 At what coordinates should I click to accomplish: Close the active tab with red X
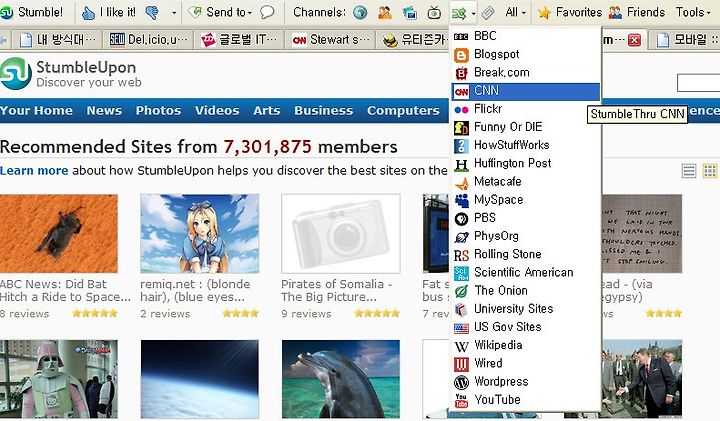tap(634, 40)
